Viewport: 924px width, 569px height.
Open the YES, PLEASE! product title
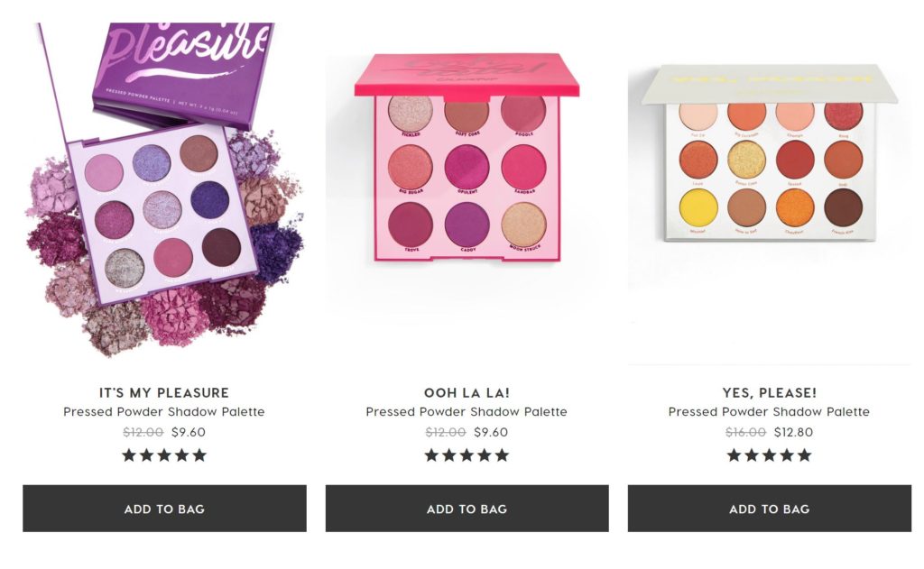[769, 392]
